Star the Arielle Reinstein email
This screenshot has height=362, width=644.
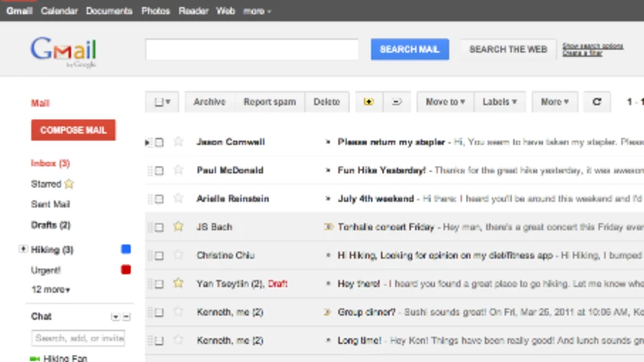coord(178,199)
